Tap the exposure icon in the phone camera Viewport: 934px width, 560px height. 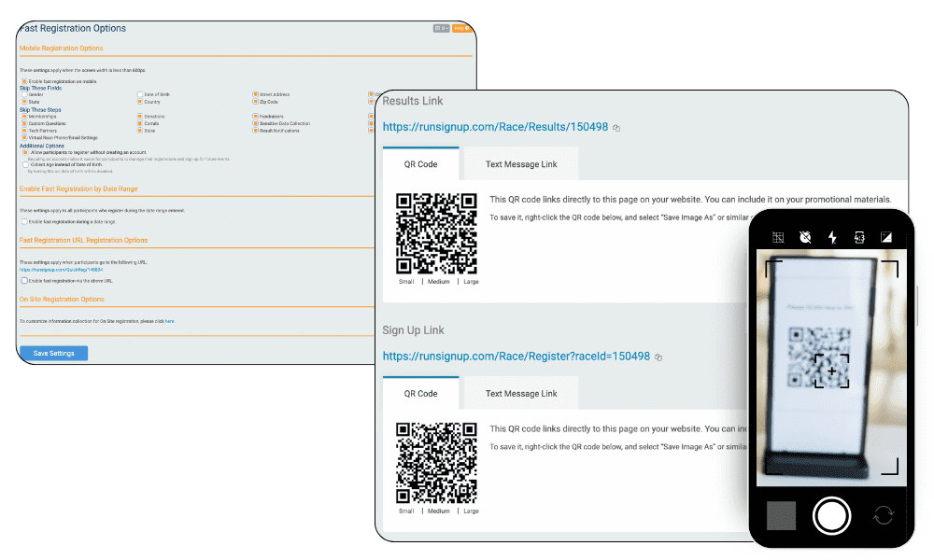coord(886,237)
